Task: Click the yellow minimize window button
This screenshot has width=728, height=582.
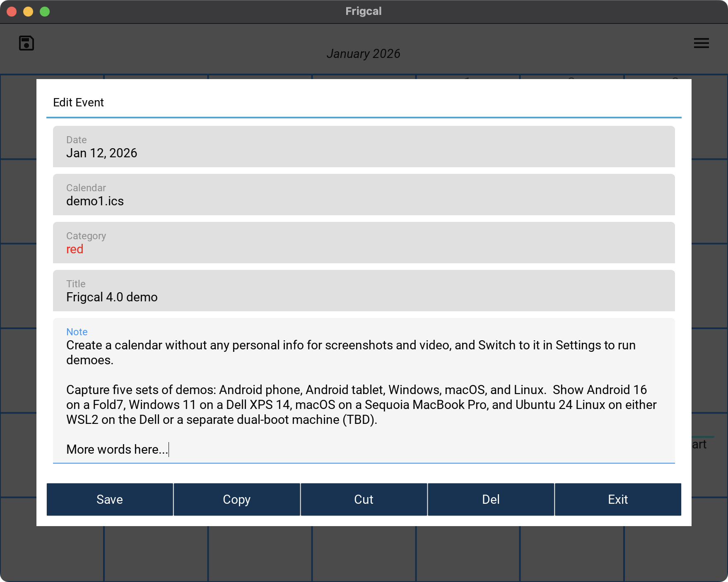Action: [x=28, y=12]
